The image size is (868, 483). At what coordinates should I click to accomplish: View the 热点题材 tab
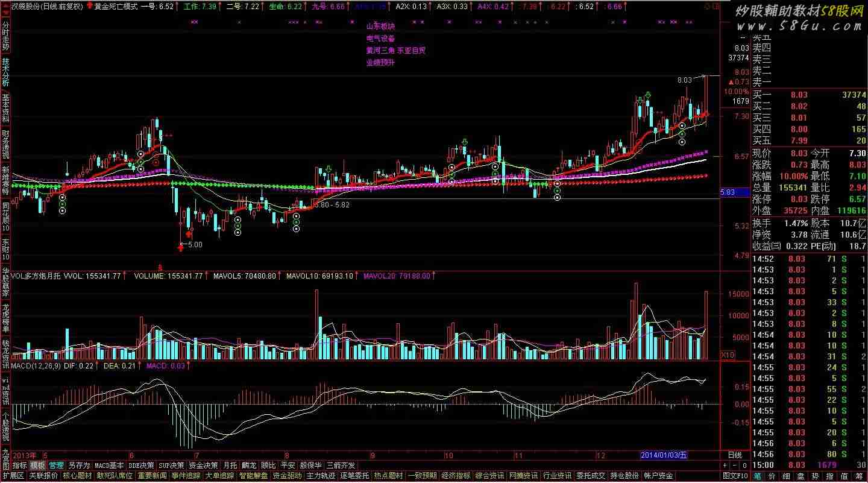point(388,476)
